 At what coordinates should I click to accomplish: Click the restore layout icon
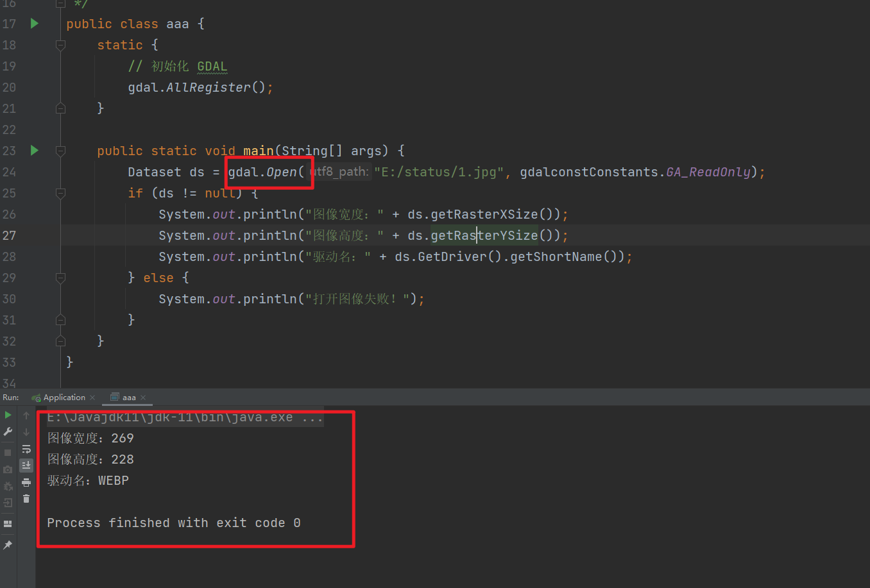[8, 523]
